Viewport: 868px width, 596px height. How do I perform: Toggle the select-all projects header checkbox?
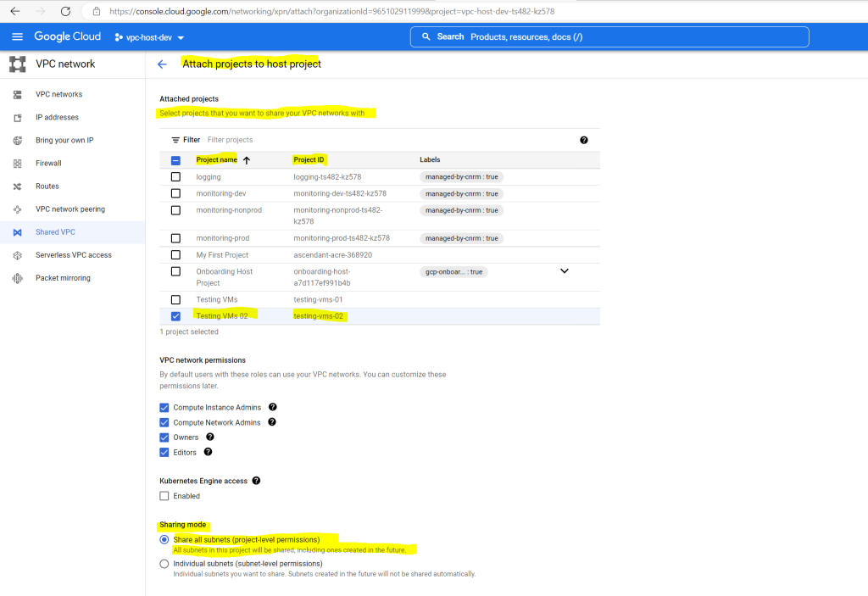coord(175,160)
